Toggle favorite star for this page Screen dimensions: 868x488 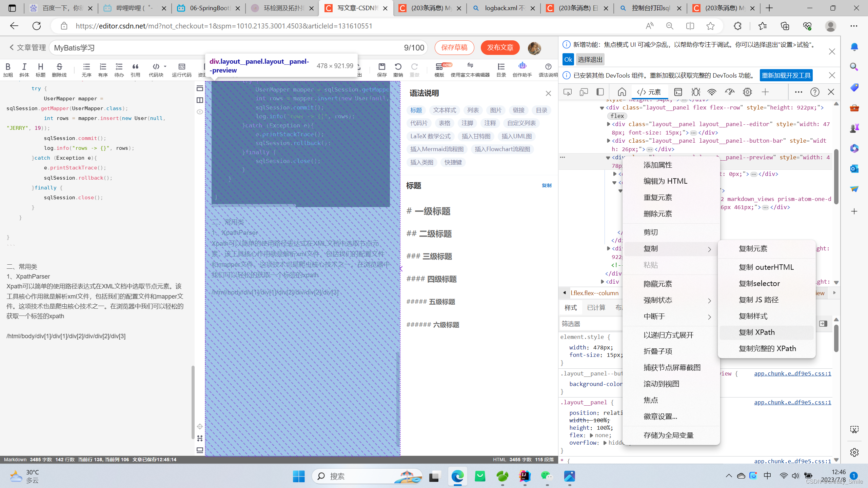tap(710, 26)
